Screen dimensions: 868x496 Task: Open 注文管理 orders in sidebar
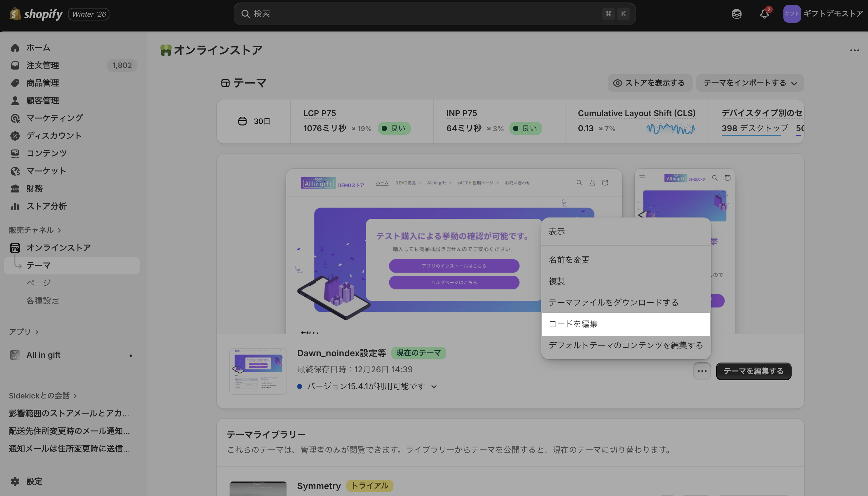tap(42, 65)
